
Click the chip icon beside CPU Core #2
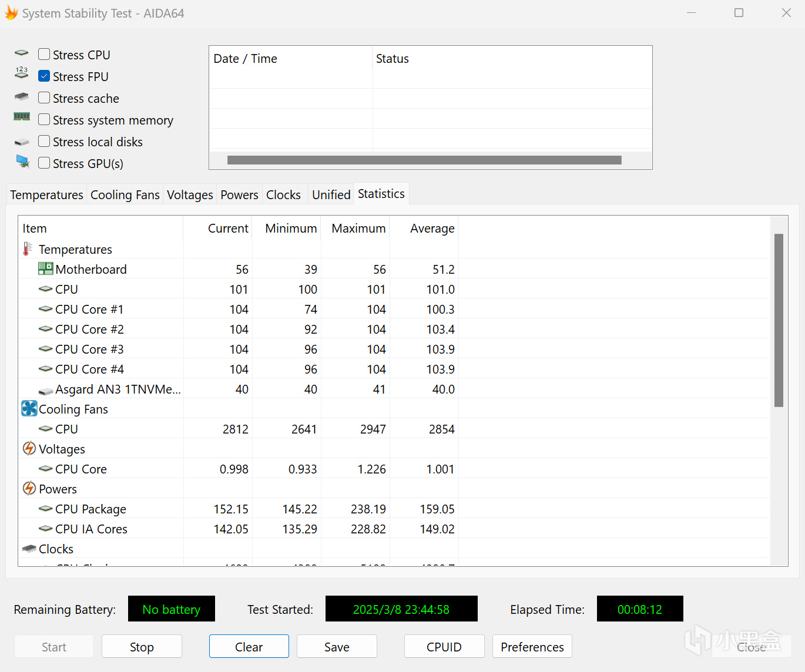[x=46, y=329]
